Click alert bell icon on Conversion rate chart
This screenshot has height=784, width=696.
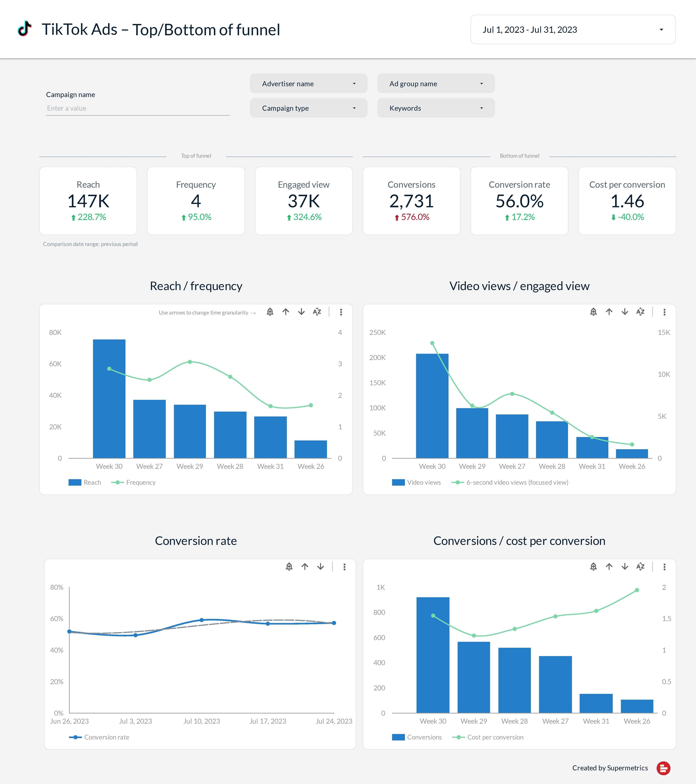289,567
